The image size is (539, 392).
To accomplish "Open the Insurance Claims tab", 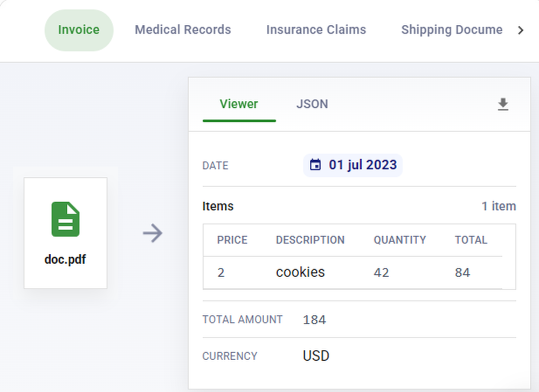I will click(x=316, y=30).
